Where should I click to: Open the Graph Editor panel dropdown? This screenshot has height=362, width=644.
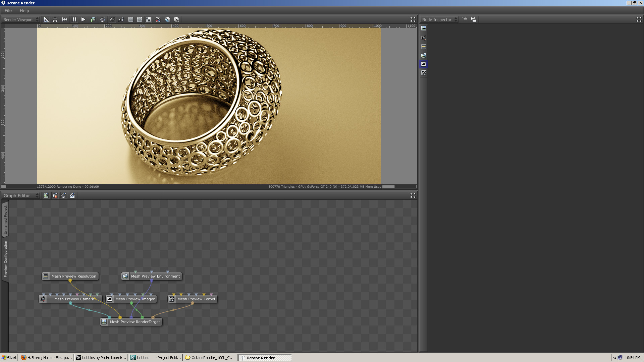click(x=21, y=195)
